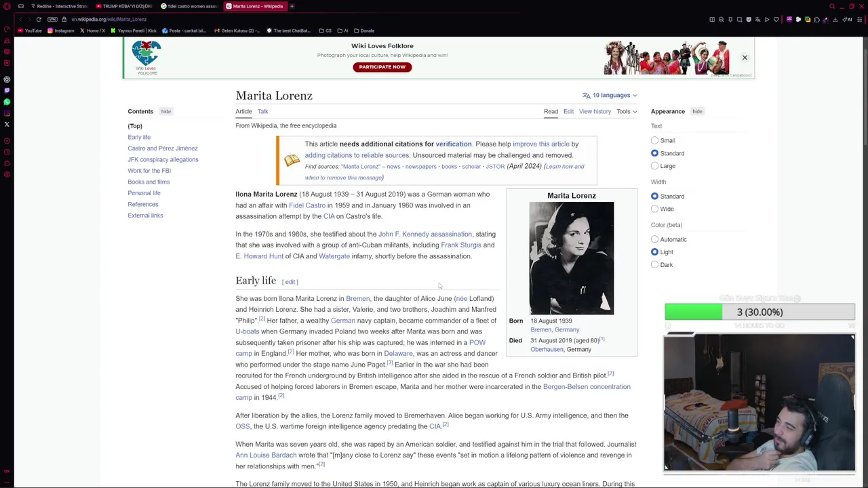868x488 pixels.
Task: Open the Fidel Castro article link
Action: click(x=307, y=205)
